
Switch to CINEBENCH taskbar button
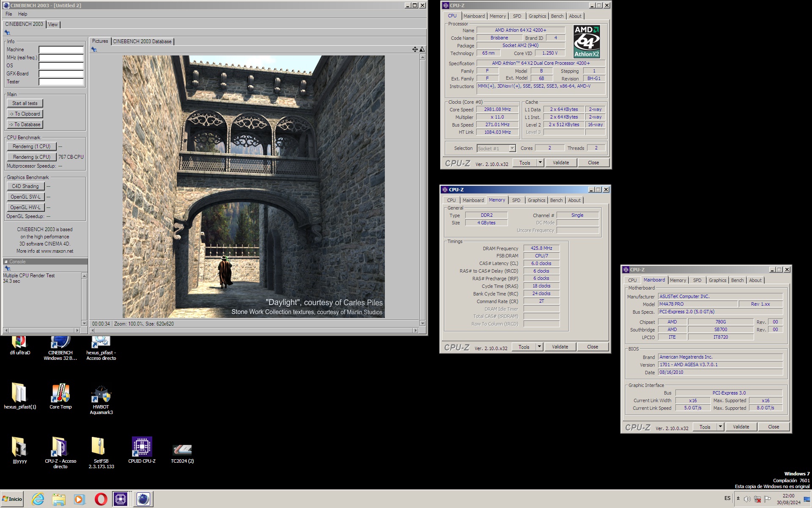point(143,499)
